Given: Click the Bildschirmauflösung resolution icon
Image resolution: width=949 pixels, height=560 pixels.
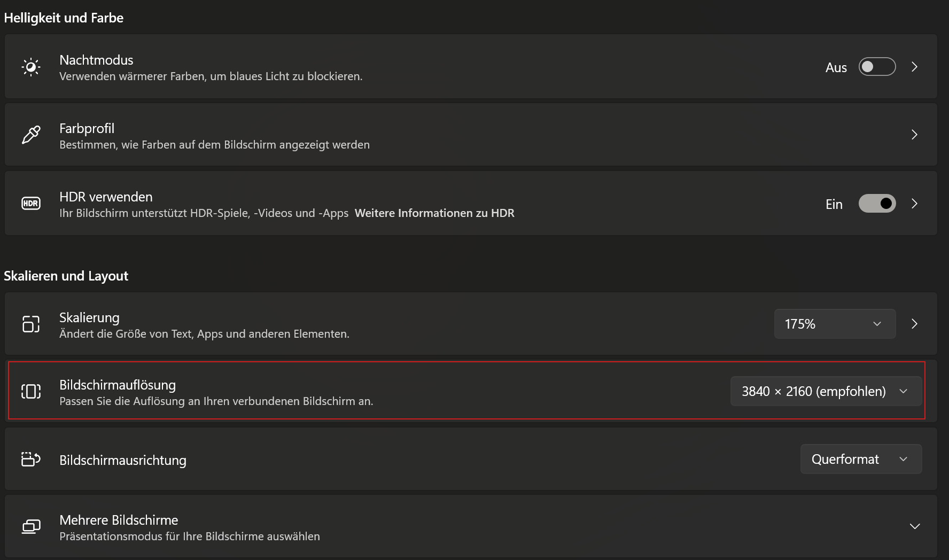Looking at the screenshot, I should pyautogui.click(x=31, y=391).
